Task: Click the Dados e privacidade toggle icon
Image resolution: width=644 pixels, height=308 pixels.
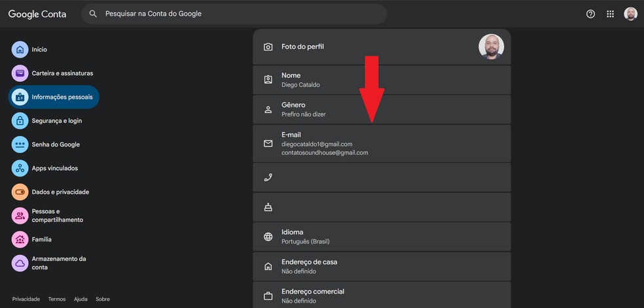Action: [20, 192]
